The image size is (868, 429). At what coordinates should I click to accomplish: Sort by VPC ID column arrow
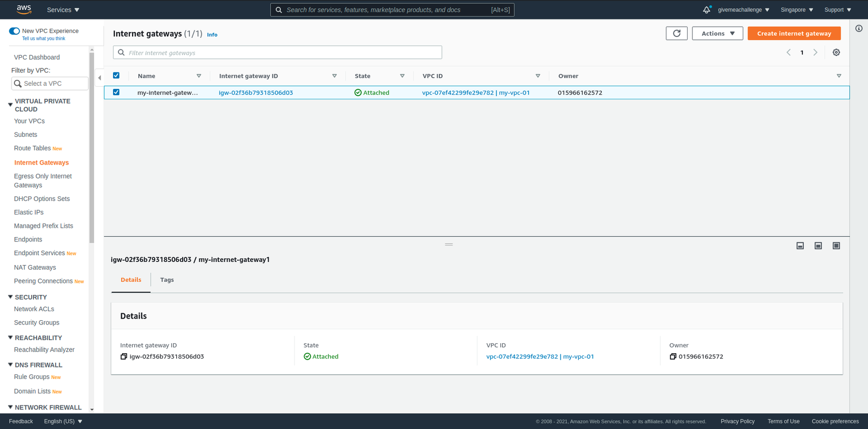pos(538,76)
